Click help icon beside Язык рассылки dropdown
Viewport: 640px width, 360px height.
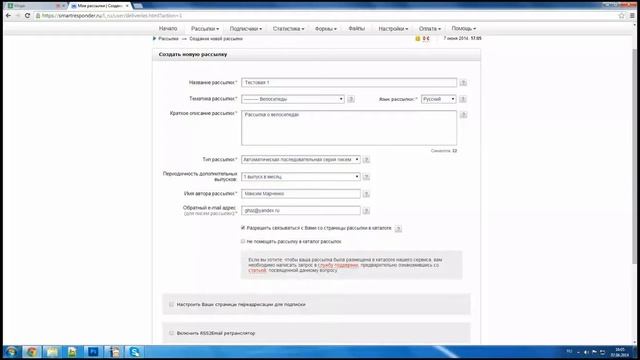[x=462, y=99]
